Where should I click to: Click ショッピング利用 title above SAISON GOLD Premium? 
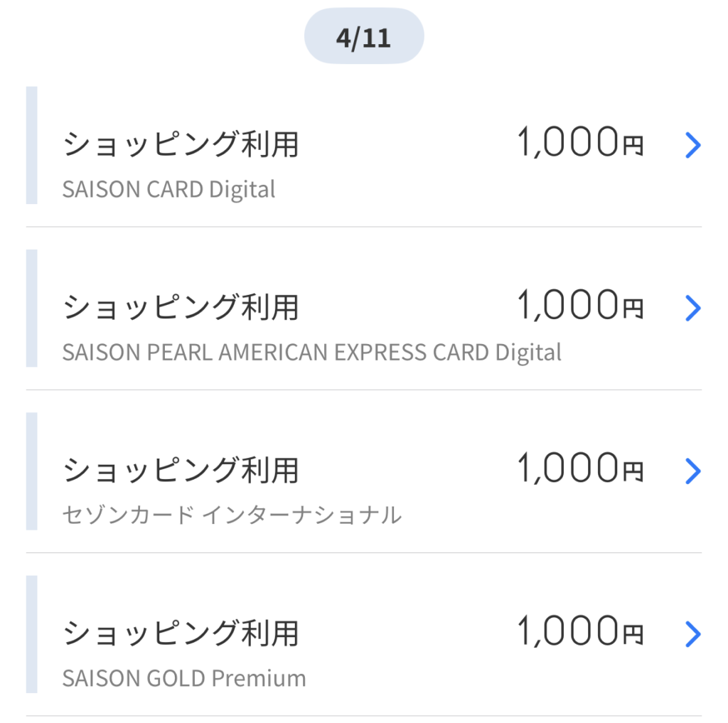point(181,633)
